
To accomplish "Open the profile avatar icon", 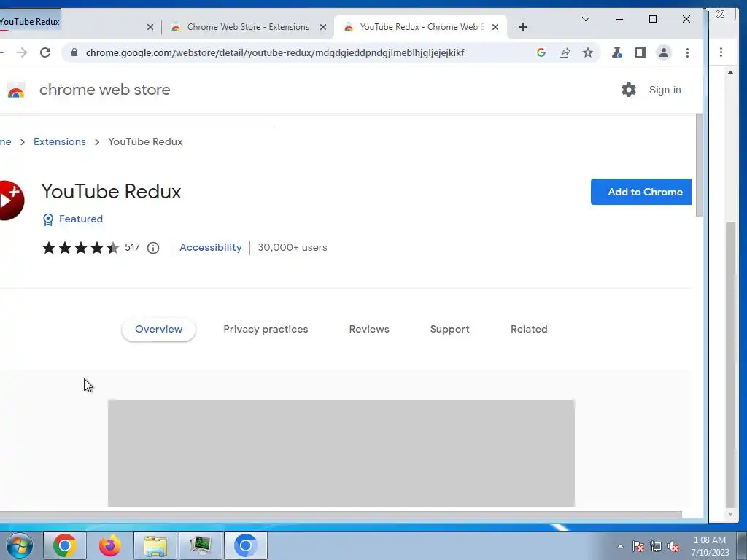I will pyautogui.click(x=664, y=52).
